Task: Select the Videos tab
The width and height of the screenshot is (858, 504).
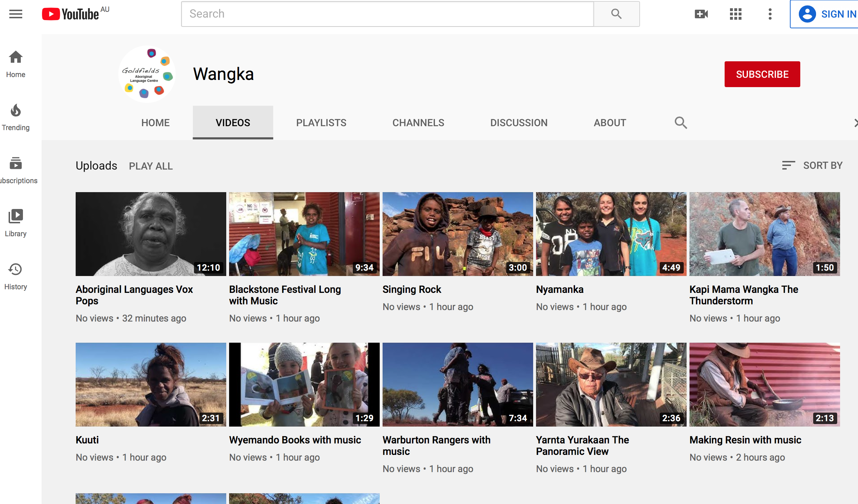Action: [x=233, y=123]
